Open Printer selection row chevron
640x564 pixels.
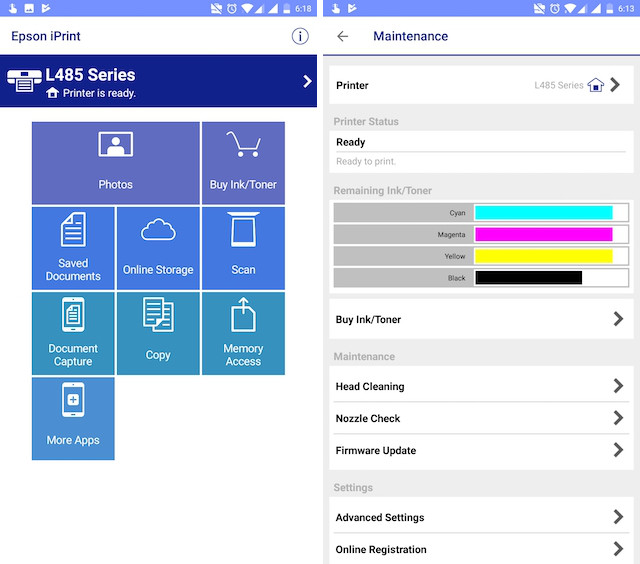616,85
